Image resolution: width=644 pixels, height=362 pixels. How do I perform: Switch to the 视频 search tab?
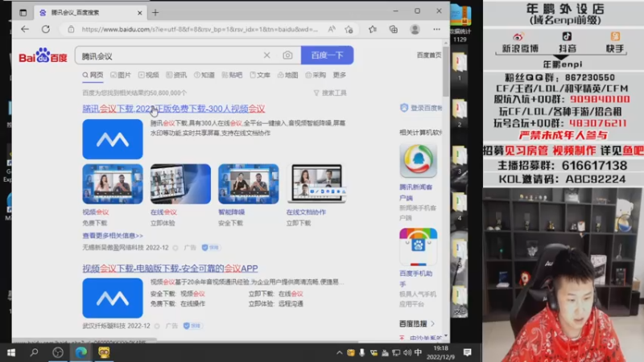[x=148, y=75]
